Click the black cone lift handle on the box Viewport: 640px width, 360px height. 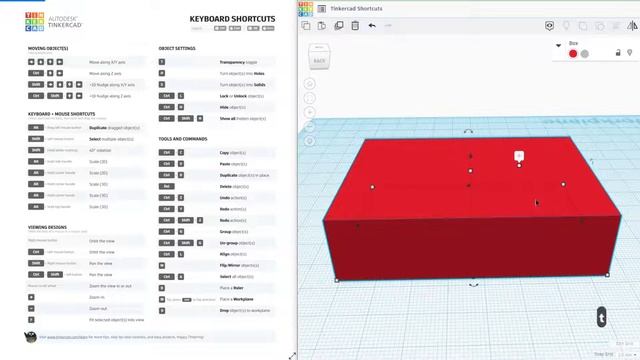[x=470, y=156]
